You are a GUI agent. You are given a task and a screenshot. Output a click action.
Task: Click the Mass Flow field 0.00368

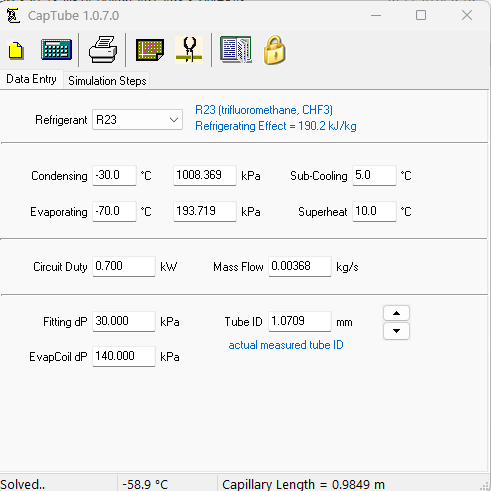click(x=300, y=266)
